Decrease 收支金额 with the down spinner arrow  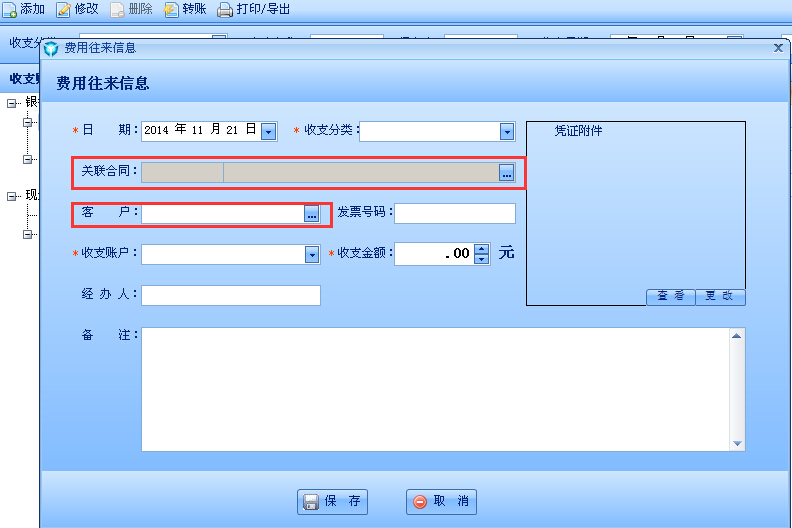pyautogui.click(x=481, y=260)
